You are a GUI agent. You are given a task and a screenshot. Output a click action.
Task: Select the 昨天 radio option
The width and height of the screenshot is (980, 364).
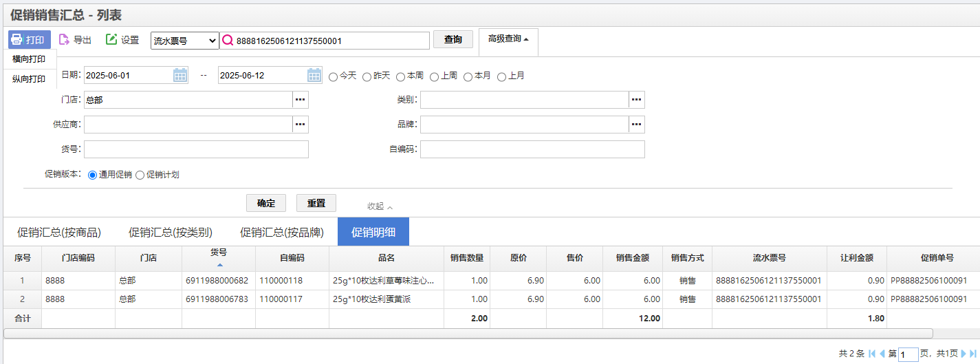(x=367, y=76)
